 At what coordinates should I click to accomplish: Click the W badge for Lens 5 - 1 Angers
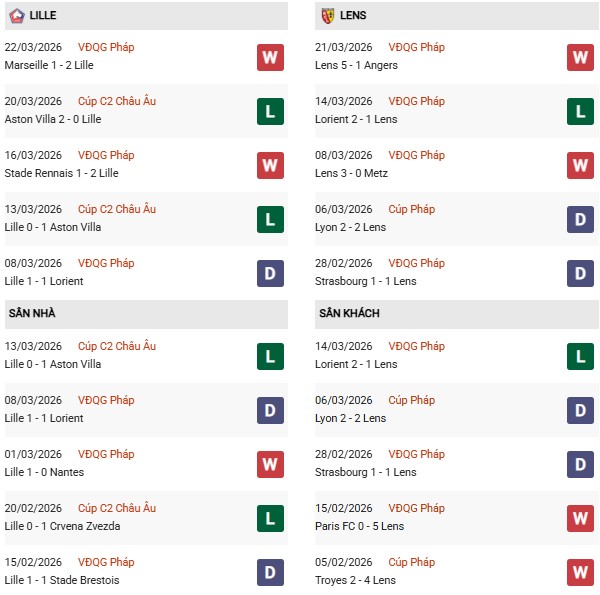coord(581,57)
